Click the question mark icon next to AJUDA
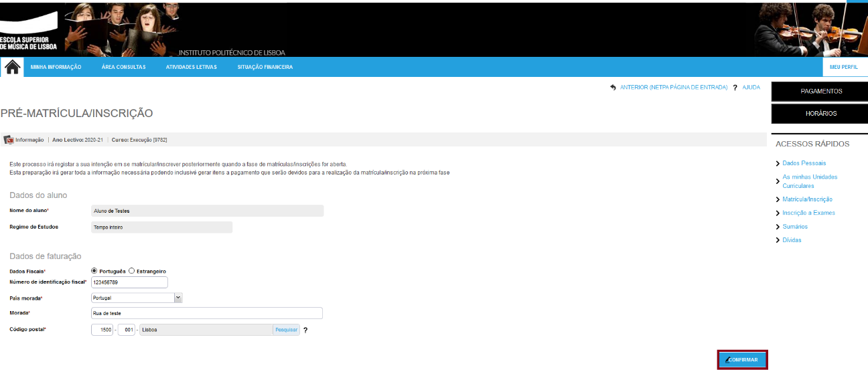This screenshot has width=868, height=392. click(735, 88)
